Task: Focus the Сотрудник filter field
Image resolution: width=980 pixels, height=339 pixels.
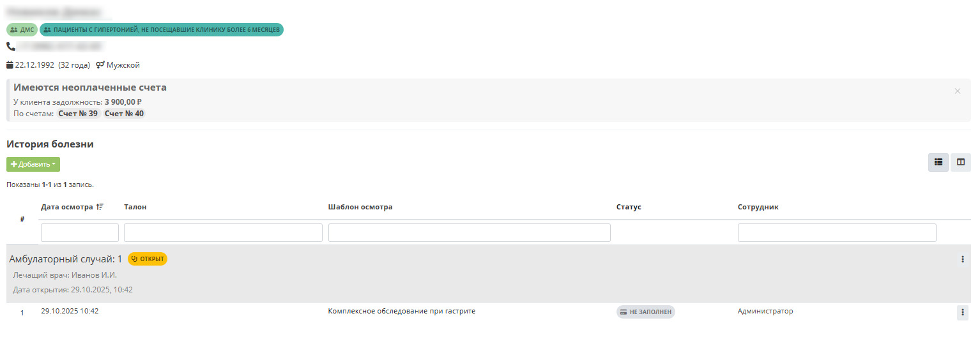Action: pos(836,233)
